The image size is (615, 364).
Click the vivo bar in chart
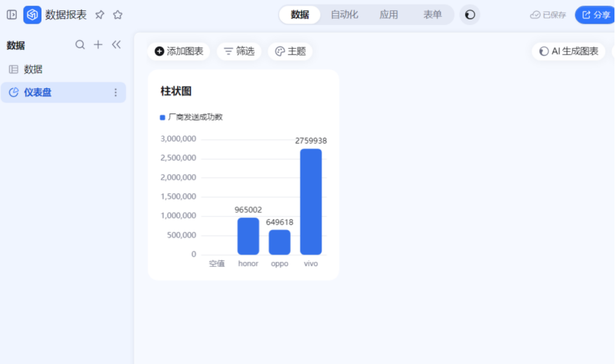click(x=311, y=202)
